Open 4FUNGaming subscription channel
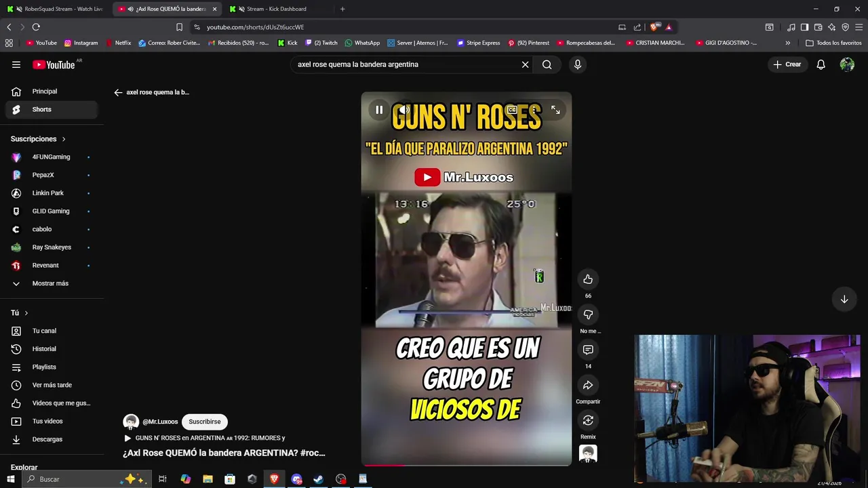This screenshot has height=488, width=868. coord(52,157)
